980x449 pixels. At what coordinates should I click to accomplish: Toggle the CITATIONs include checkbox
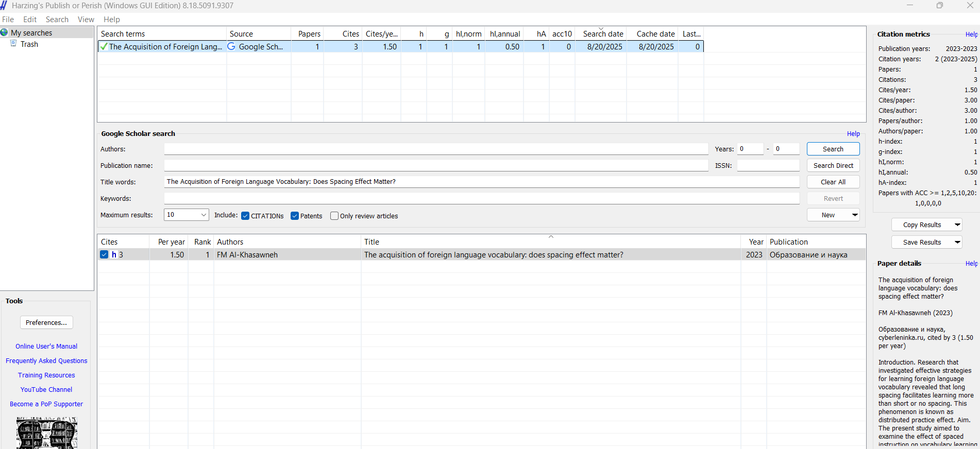(x=245, y=216)
